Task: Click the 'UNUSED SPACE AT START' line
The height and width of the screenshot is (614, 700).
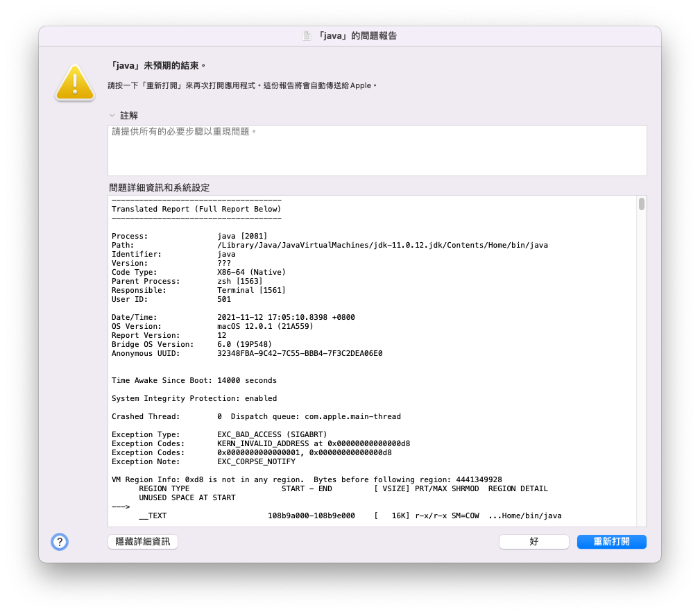Action: pyautogui.click(x=187, y=497)
